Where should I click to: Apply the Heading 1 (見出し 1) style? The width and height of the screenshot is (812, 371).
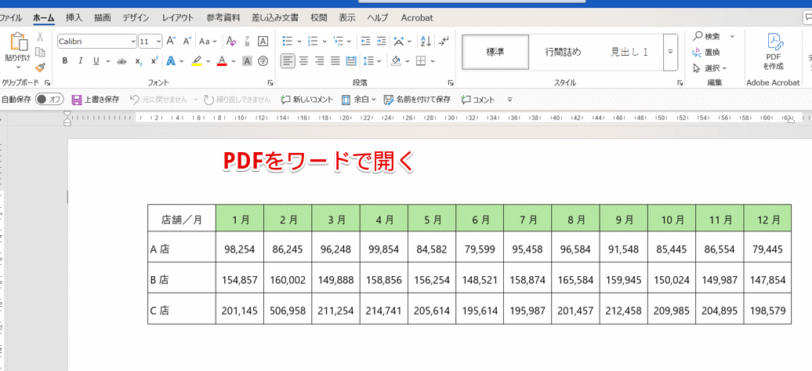point(629,52)
